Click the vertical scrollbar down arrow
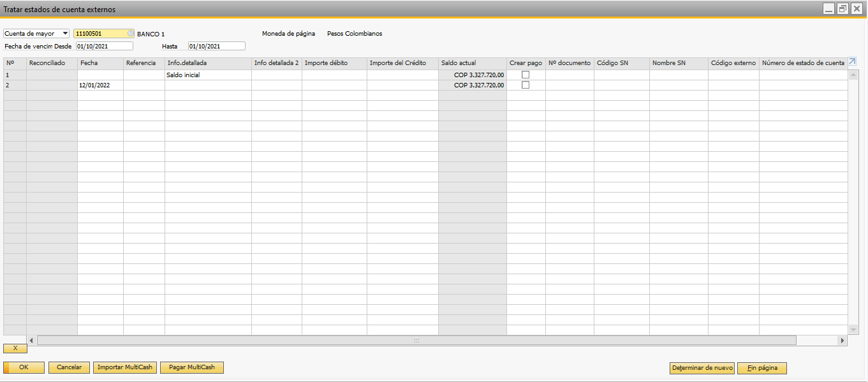The image size is (868, 382). 853,330
